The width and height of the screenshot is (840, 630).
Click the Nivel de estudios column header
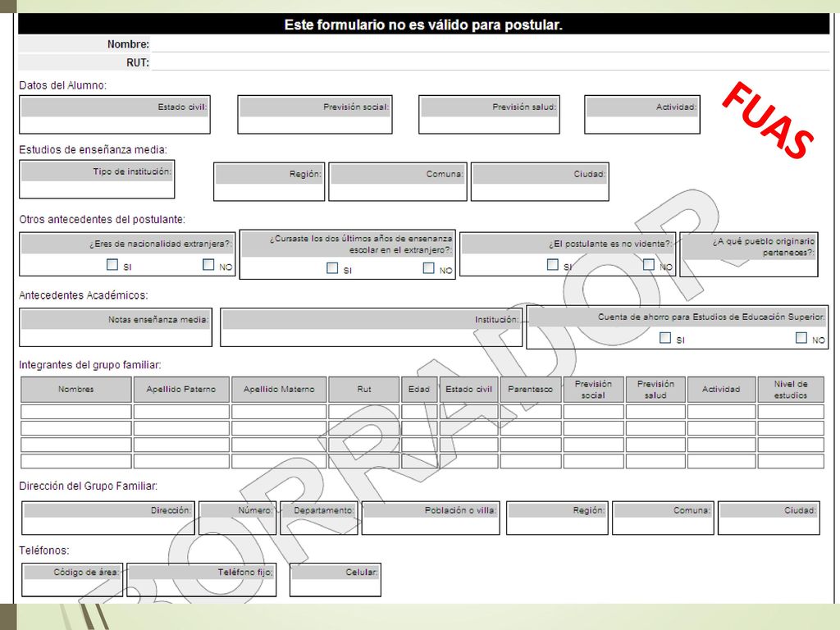[791, 390]
